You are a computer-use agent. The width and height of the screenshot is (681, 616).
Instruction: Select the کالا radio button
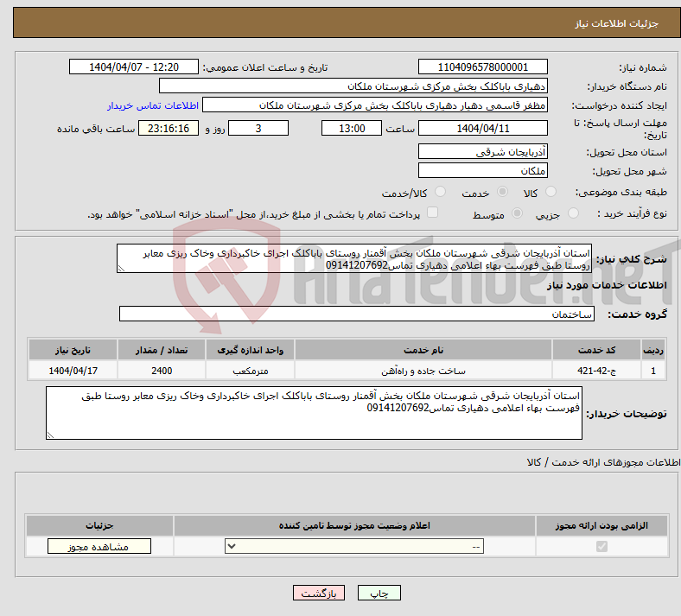[551, 192]
